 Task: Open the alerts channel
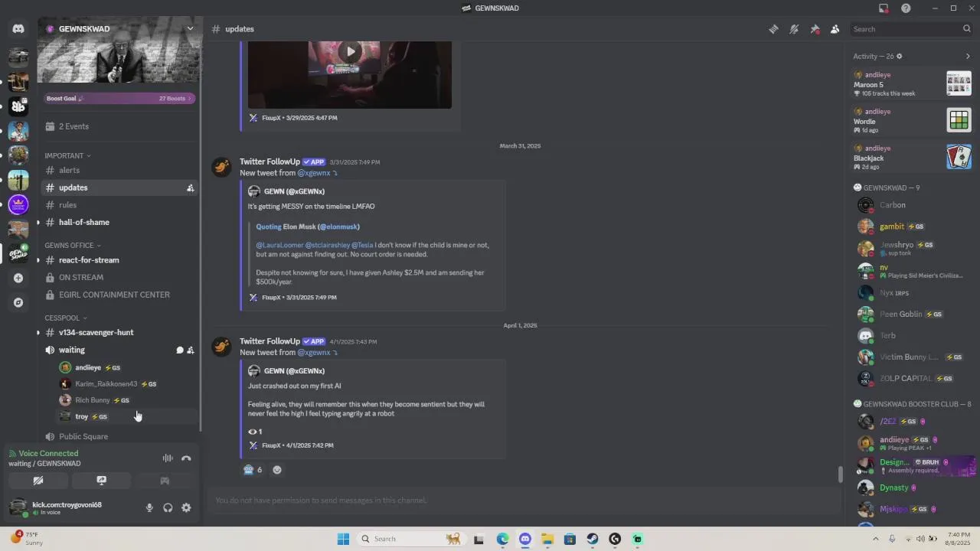coord(119,170)
